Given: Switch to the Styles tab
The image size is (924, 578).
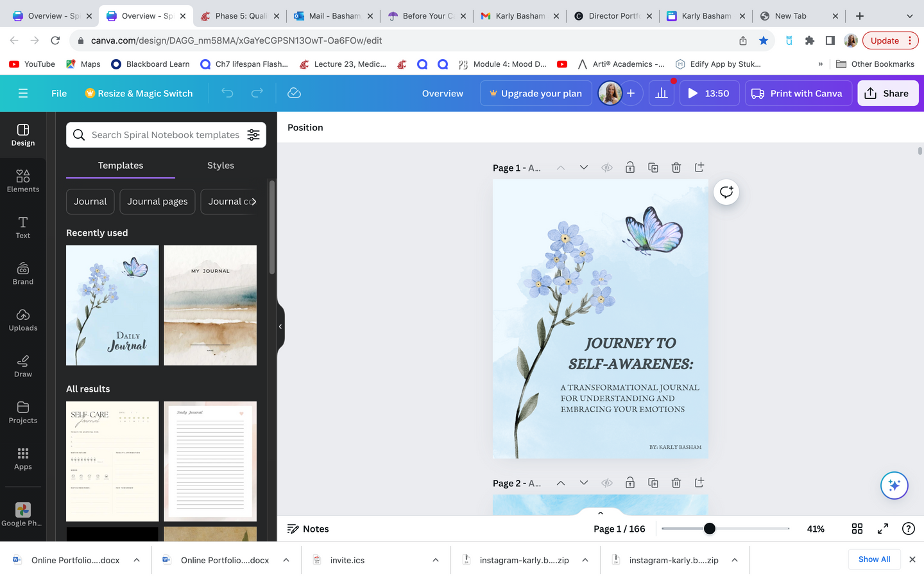Looking at the screenshot, I should pos(220,166).
